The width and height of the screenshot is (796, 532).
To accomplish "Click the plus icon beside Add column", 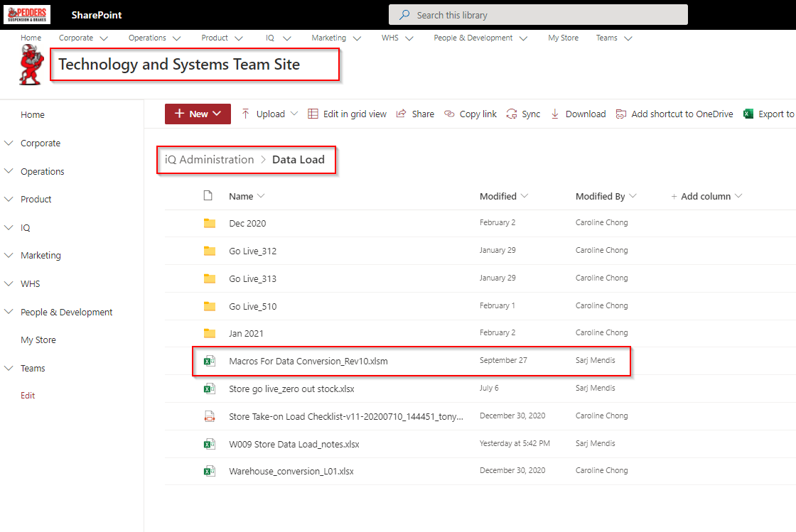I will point(674,196).
